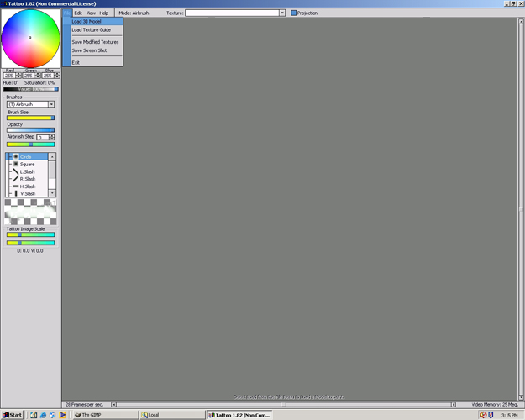Open the Windows Start button
The width and height of the screenshot is (525, 420).
[x=12, y=415]
